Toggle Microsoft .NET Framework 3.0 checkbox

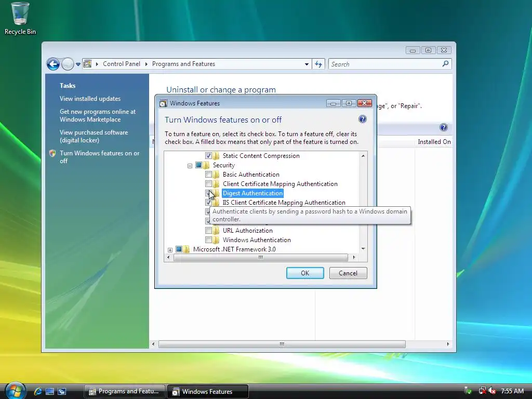pos(179,249)
